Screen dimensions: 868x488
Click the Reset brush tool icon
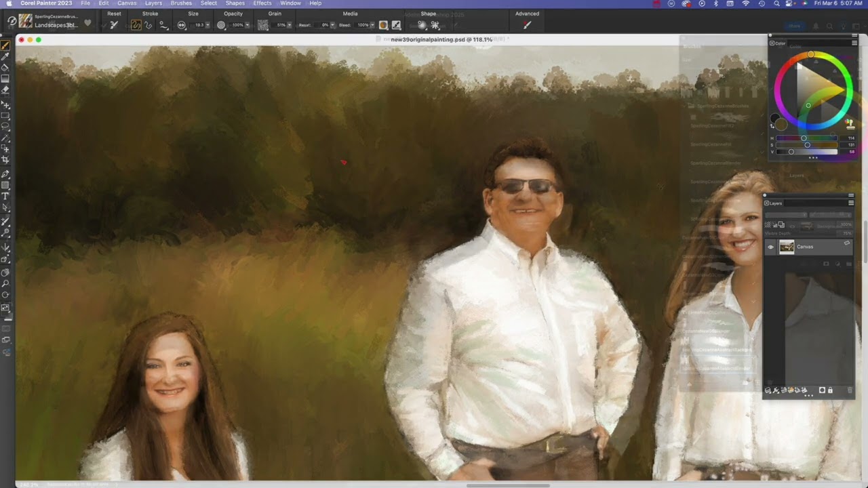click(x=113, y=24)
